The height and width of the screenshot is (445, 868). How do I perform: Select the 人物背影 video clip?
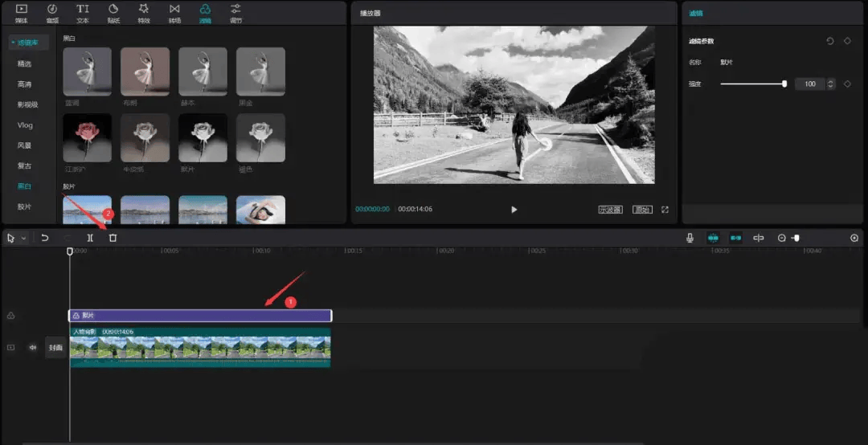(200, 348)
